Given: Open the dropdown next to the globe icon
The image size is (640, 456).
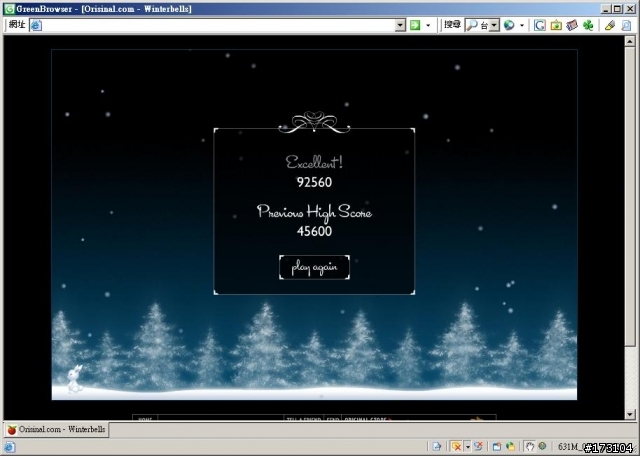Looking at the screenshot, I should point(522,25).
